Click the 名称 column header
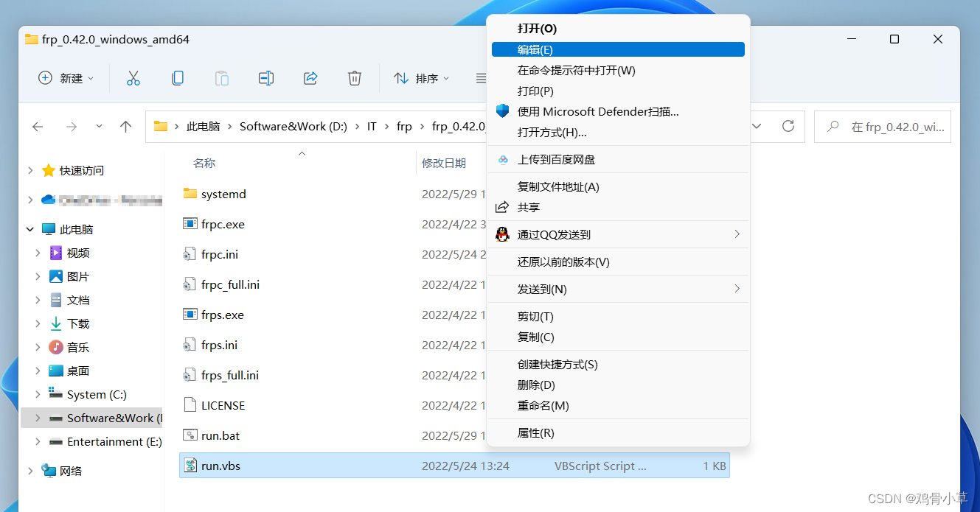The image size is (980, 512). 204,163
